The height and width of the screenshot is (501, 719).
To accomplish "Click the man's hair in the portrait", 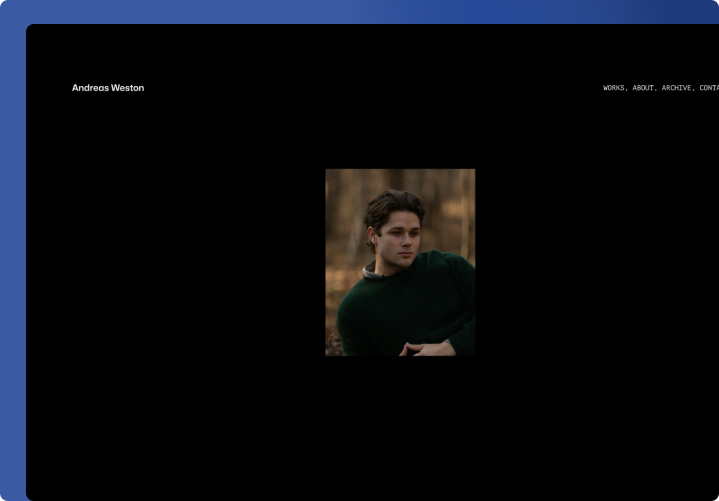I will point(392,205).
